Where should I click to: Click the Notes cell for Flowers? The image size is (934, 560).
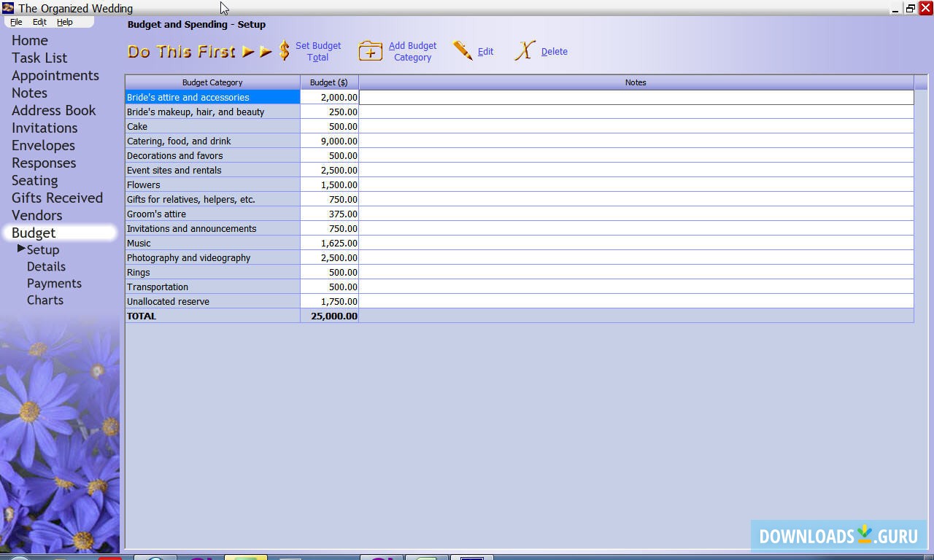635,184
